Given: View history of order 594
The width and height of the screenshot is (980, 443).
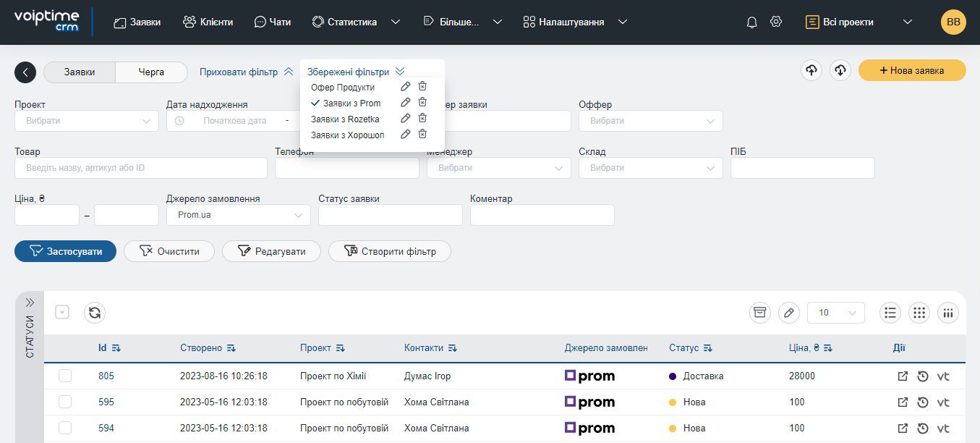Looking at the screenshot, I should point(922,429).
